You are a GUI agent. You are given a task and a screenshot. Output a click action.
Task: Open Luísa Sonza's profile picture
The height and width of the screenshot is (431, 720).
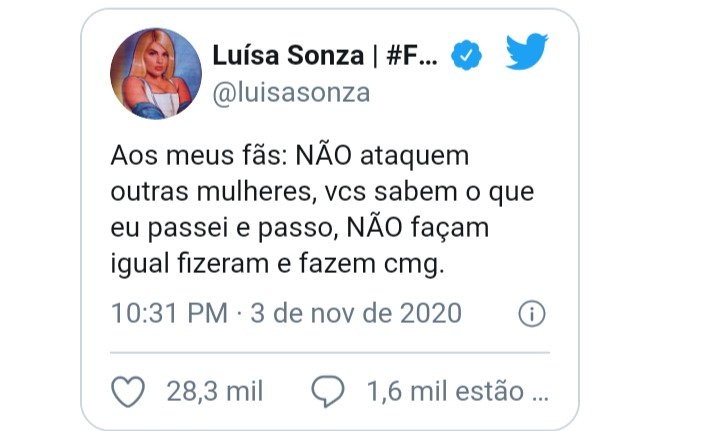coord(156,73)
